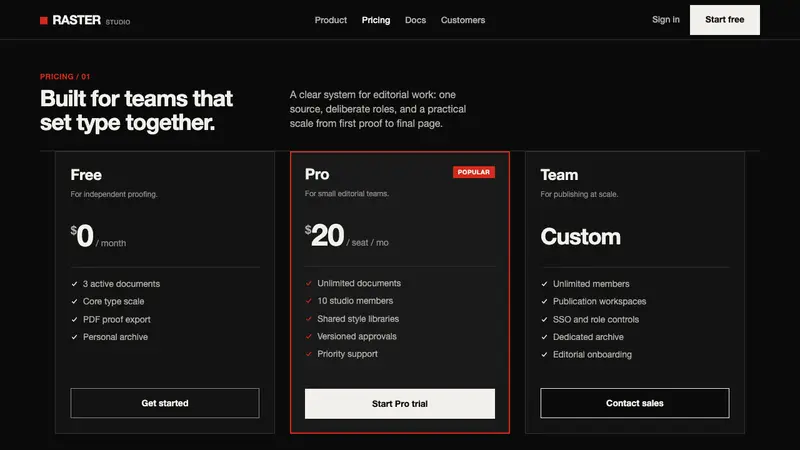
Task: Click 'For independent proofing.' subtitle
Action: 114,194
